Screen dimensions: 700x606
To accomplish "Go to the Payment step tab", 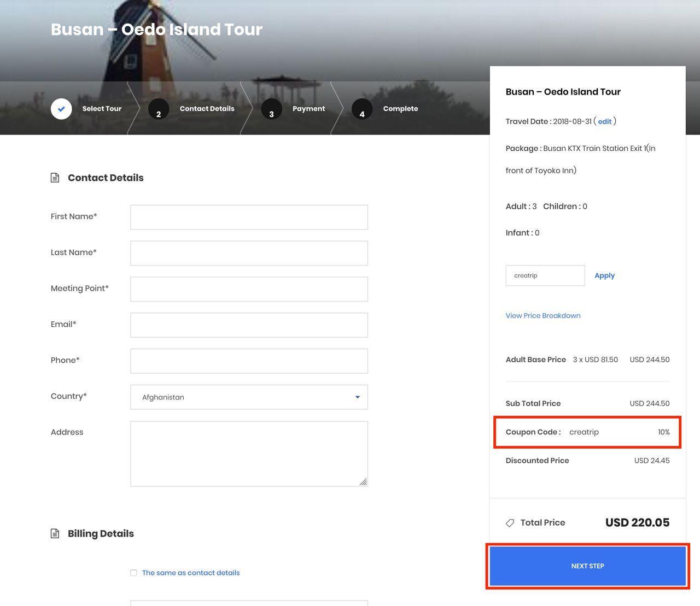I will click(x=308, y=109).
